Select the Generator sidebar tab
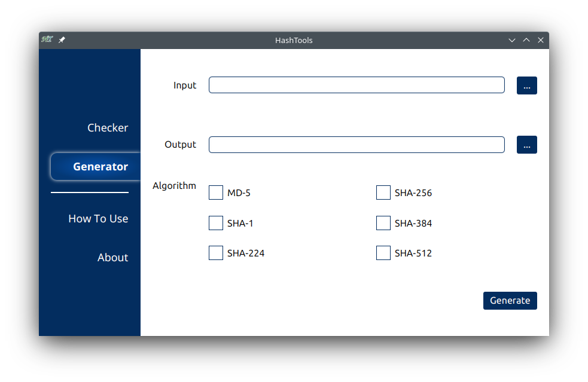588x382 pixels. [x=96, y=166]
